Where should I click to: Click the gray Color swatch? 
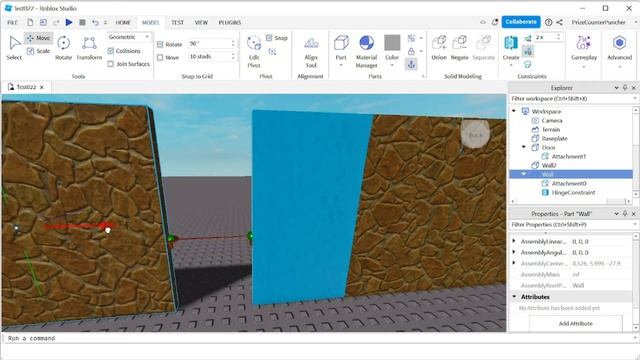point(392,42)
